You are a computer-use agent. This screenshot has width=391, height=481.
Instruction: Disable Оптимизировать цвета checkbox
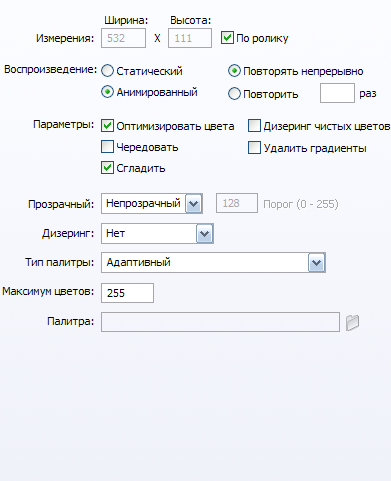pos(107,126)
